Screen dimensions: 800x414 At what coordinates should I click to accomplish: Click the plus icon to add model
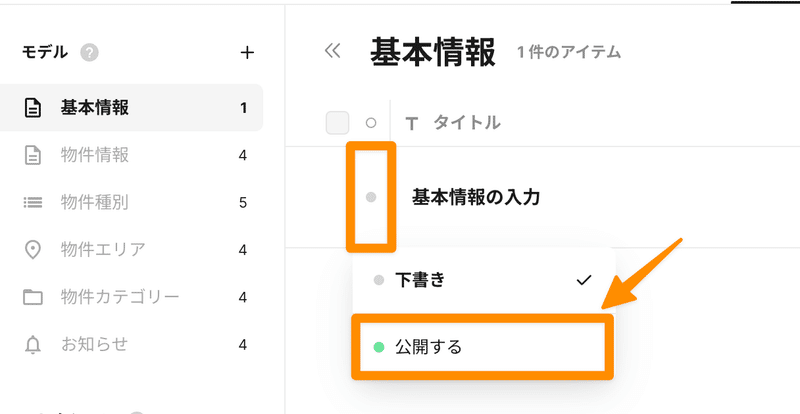[x=247, y=53]
